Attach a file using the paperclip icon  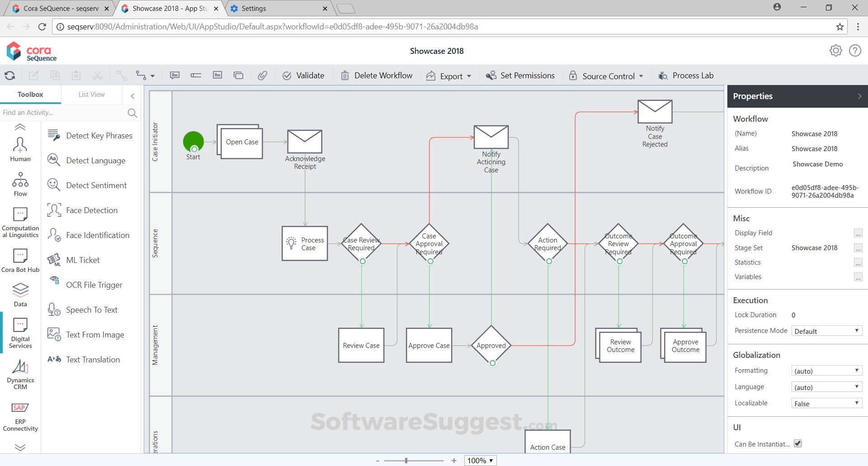(x=263, y=75)
